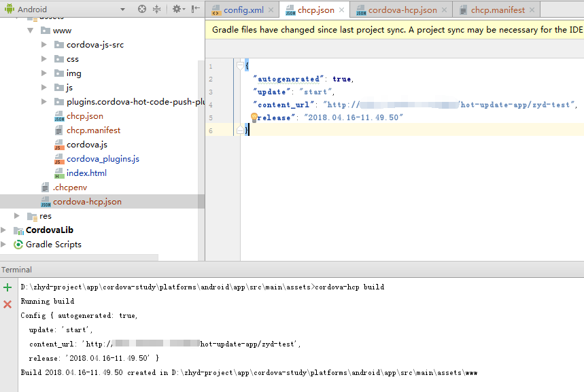Screen dimensions: 584x392
Task: Click the collapse all icon in project panel
Action: pos(157,10)
